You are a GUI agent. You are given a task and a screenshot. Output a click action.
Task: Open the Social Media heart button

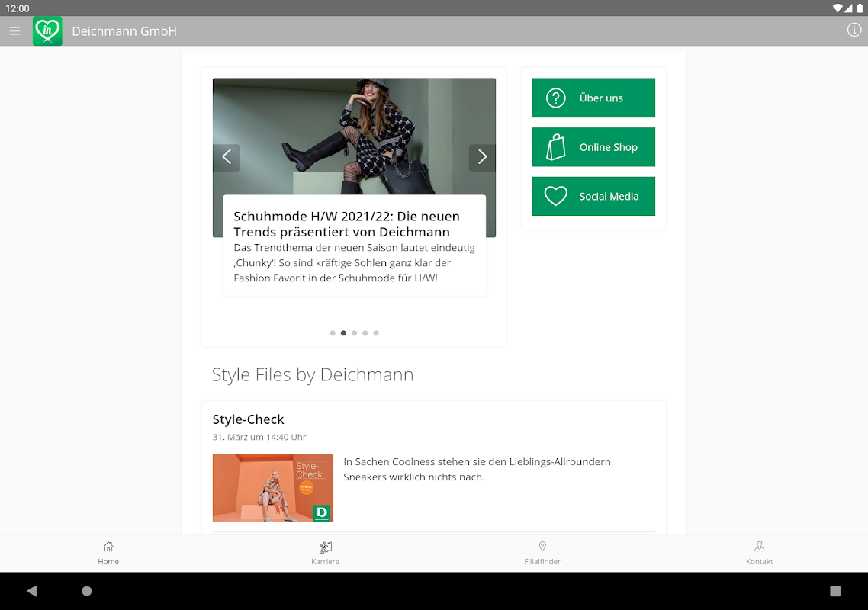593,197
